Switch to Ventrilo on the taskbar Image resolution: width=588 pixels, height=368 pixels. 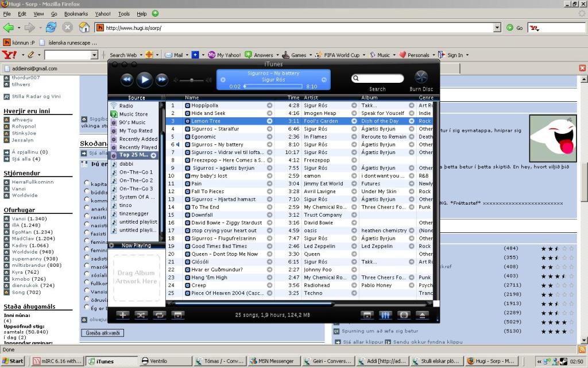tap(165, 361)
